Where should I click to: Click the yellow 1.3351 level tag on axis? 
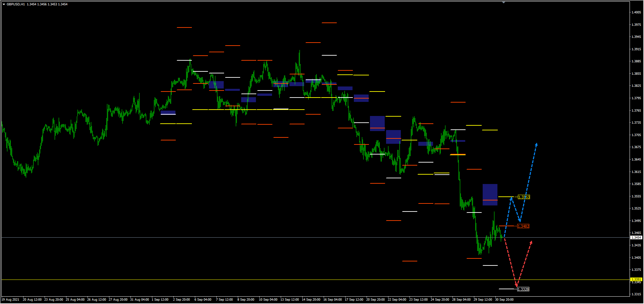pos(636,279)
